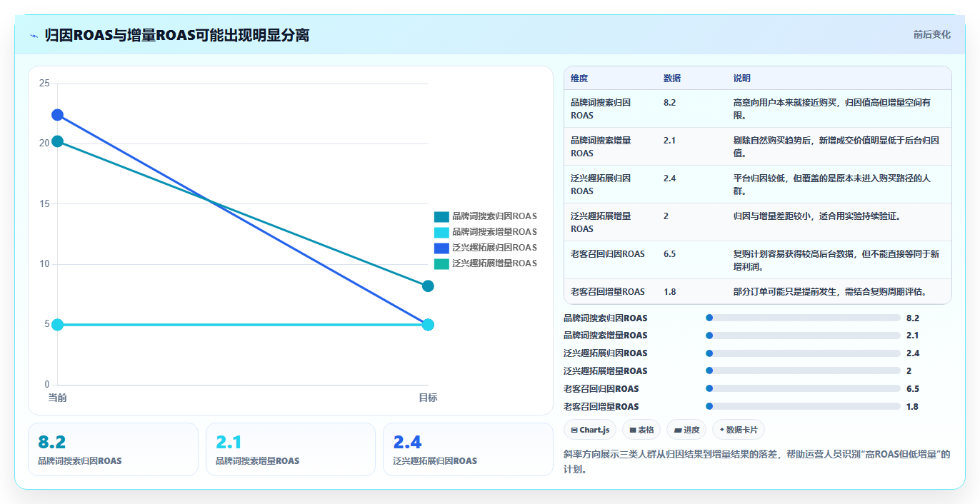Click the table value 8.2
This screenshot has height=504, width=980.
coord(669,103)
